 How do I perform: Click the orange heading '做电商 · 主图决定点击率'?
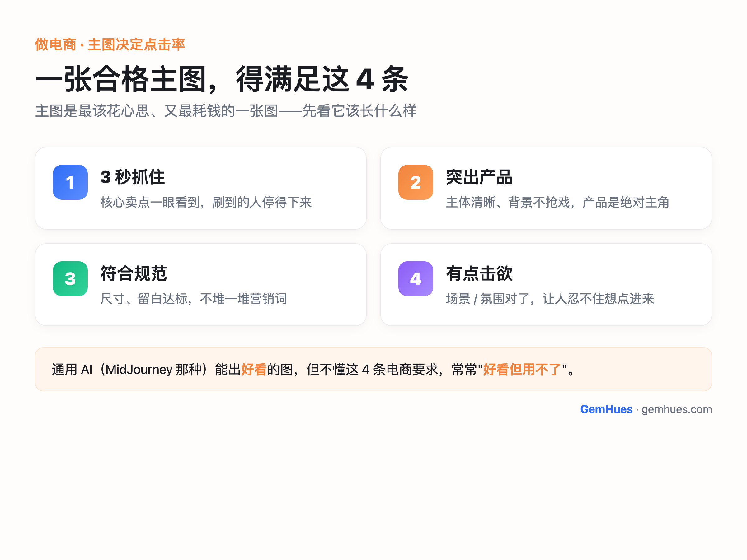click(x=110, y=44)
